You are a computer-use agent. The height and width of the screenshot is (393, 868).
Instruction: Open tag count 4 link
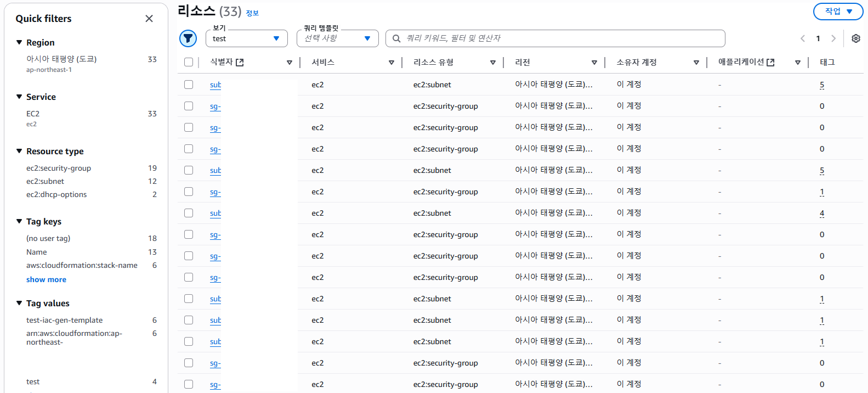822,213
